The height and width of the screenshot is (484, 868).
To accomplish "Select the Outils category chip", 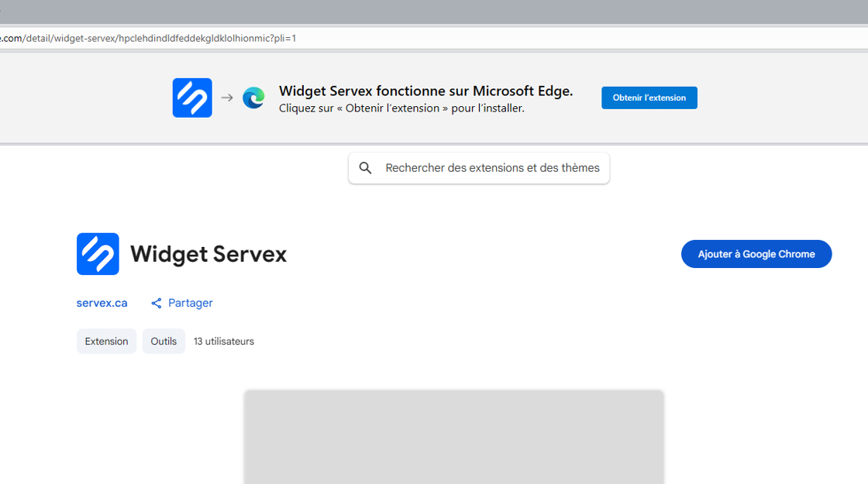I will (x=164, y=342).
